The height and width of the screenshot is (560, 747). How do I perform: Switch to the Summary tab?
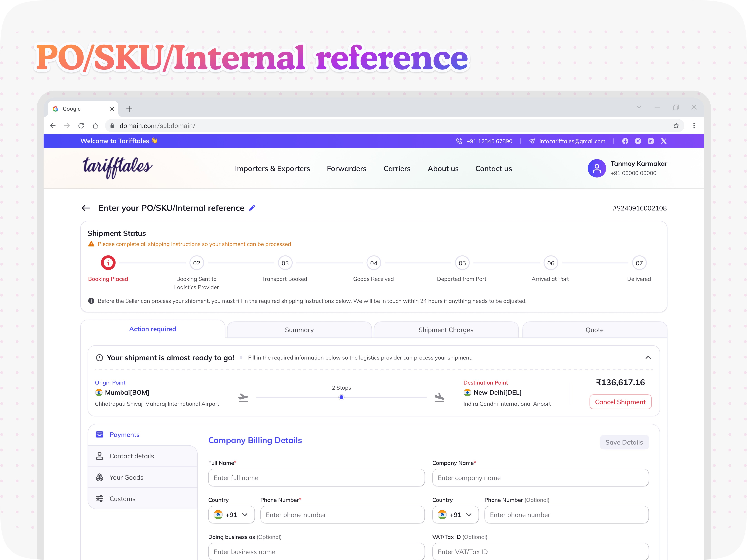tap(299, 330)
